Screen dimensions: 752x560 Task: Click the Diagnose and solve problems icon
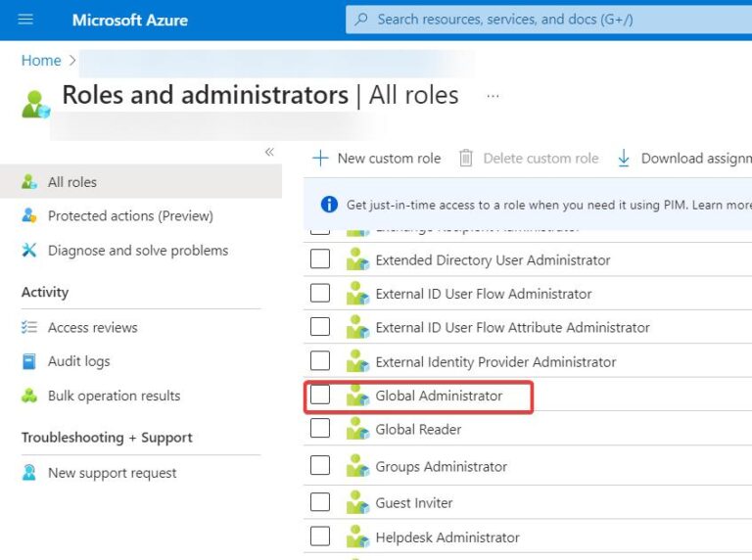(29, 251)
